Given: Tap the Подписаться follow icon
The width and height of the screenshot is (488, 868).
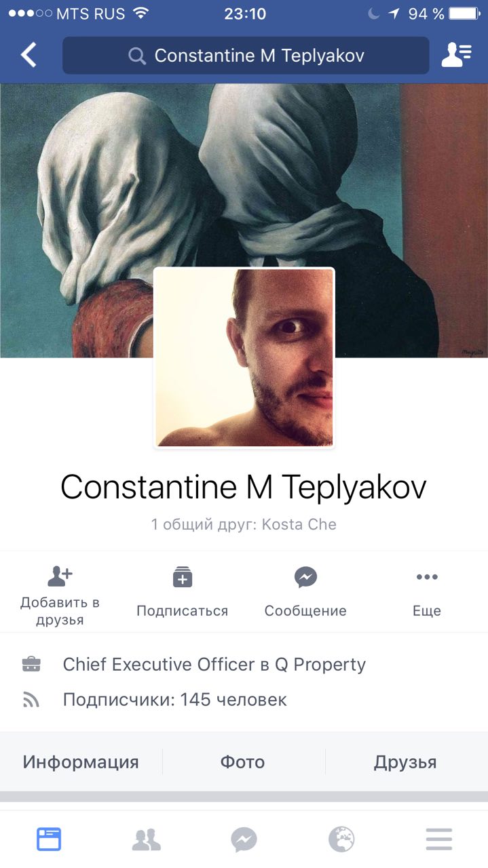Looking at the screenshot, I should (183, 576).
